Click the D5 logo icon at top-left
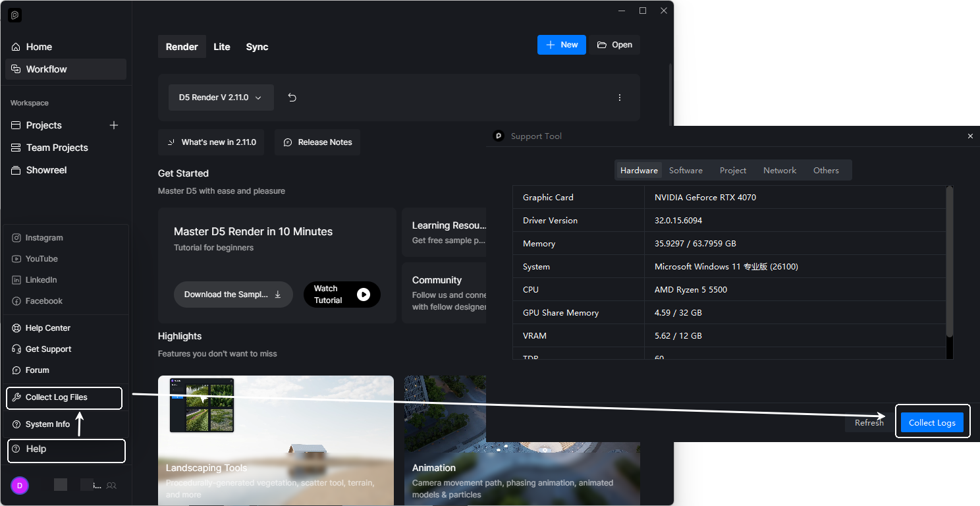Image resolution: width=980 pixels, height=506 pixels. pyautogui.click(x=15, y=14)
